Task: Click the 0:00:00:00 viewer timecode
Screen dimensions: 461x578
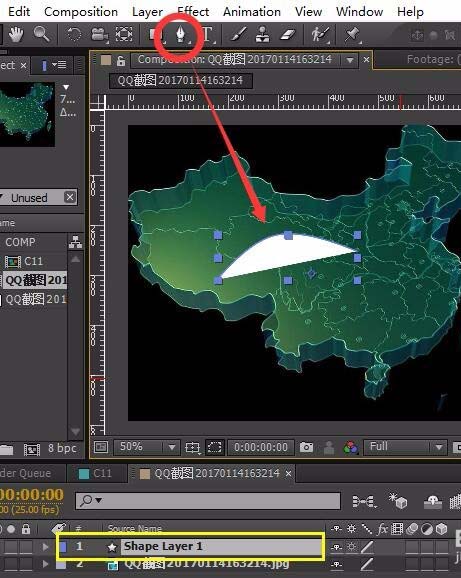Action: click(x=261, y=448)
